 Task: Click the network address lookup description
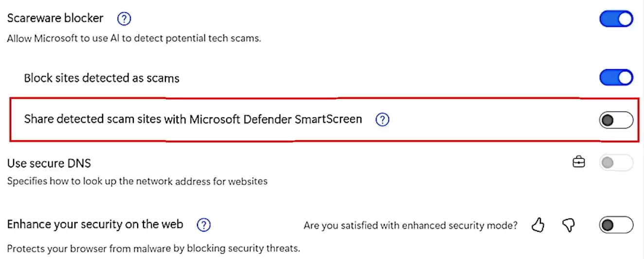(x=137, y=182)
